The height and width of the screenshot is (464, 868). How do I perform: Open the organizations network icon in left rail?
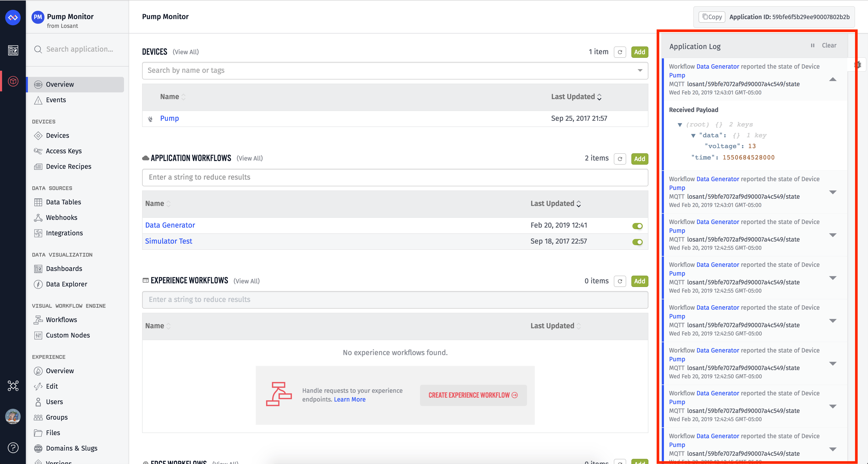[x=13, y=386]
